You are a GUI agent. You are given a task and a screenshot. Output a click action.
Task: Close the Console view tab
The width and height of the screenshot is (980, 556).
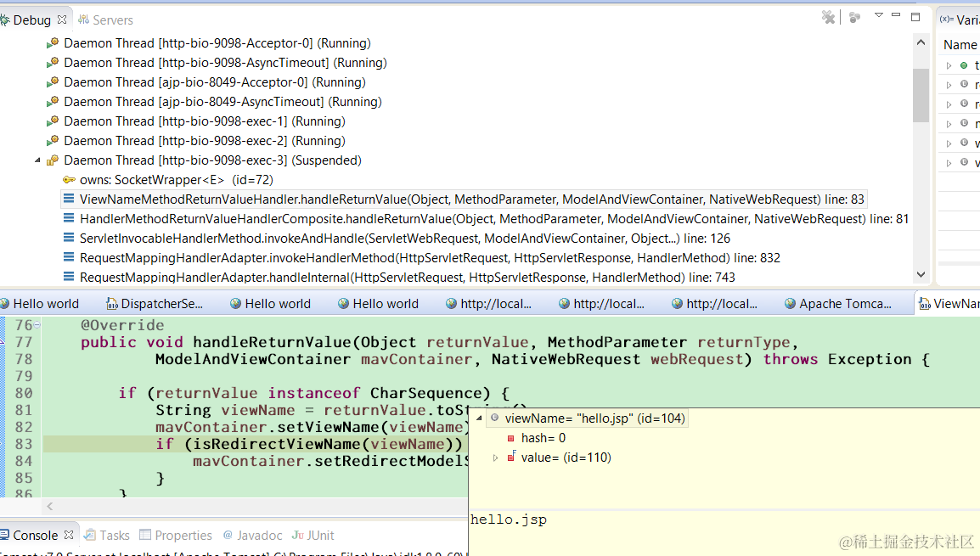[x=69, y=535]
